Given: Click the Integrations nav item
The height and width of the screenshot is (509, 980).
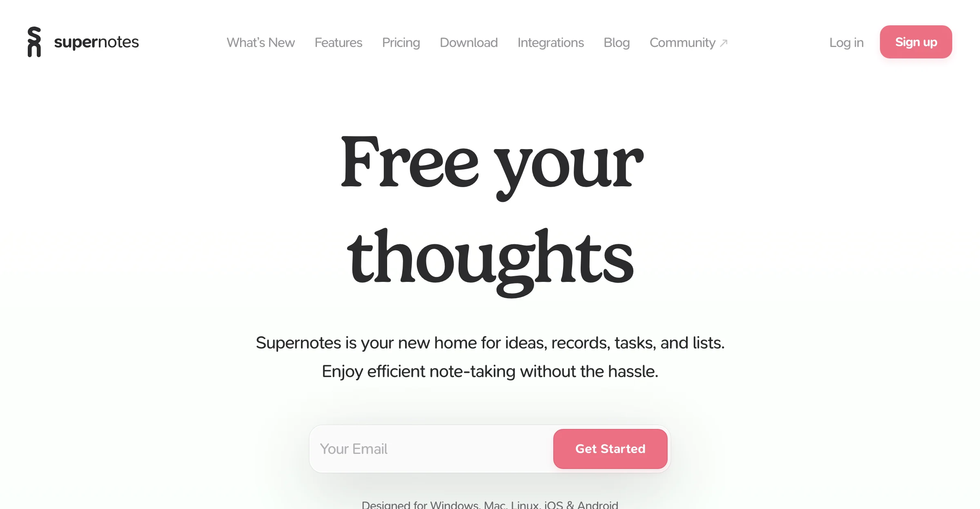Looking at the screenshot, I should point(551,42).
